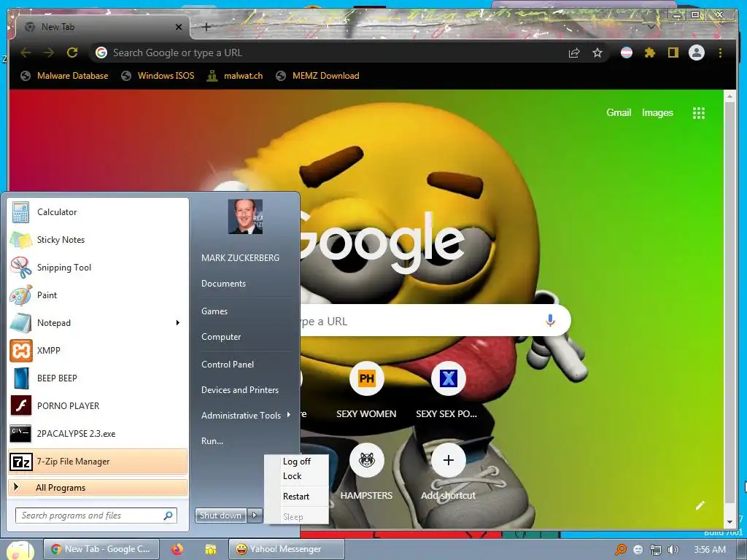This screenshot has width=747, height=560.
Task: Open Images link on Google page
Action: pyautogui.click(x=657, y=113)
